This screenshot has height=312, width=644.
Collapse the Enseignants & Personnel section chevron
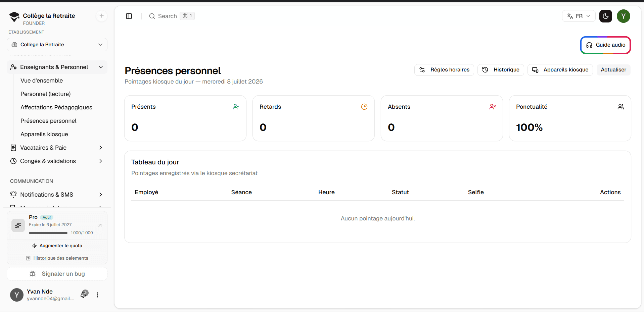(x=101, y=67)
